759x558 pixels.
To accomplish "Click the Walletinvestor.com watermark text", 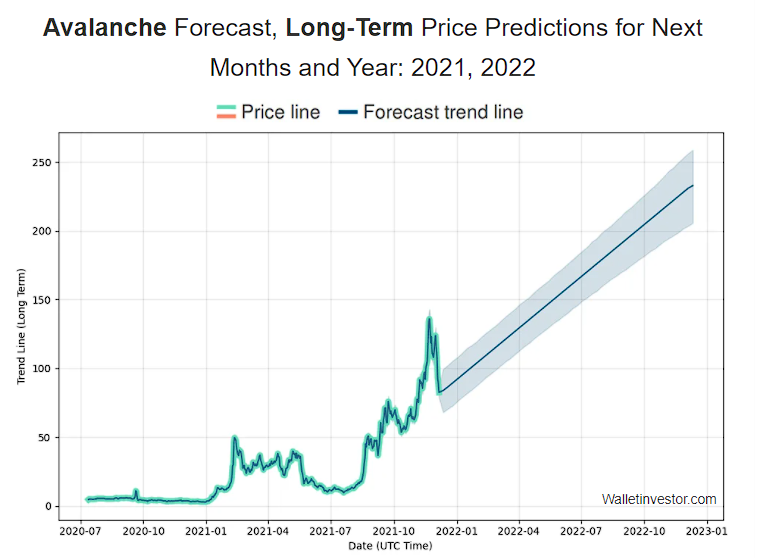I will point(659,499).
